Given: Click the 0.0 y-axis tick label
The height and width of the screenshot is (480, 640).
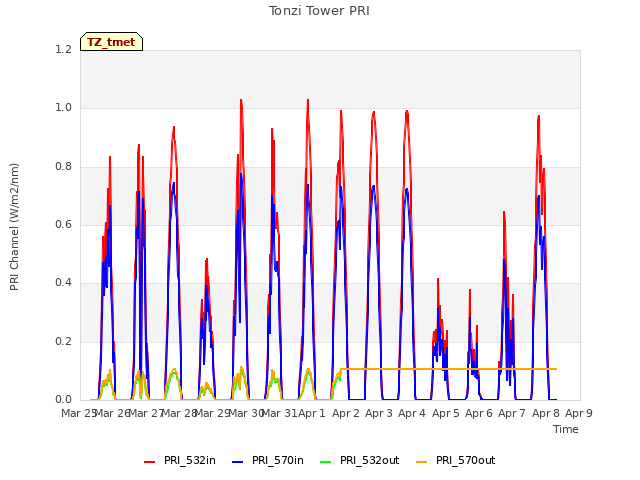Looking at the screenshot, I should tap(63, 399).
